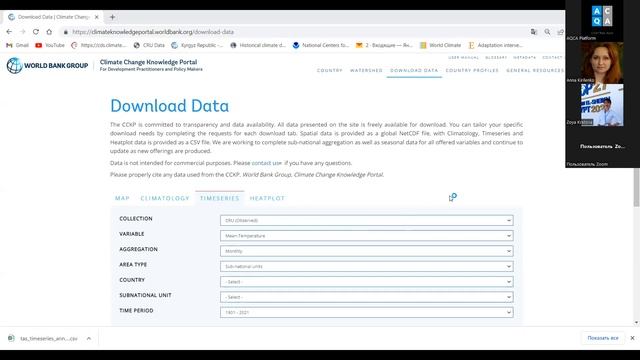
Task: Click the lock icon in address bar
Action: (x=65, y=32)
